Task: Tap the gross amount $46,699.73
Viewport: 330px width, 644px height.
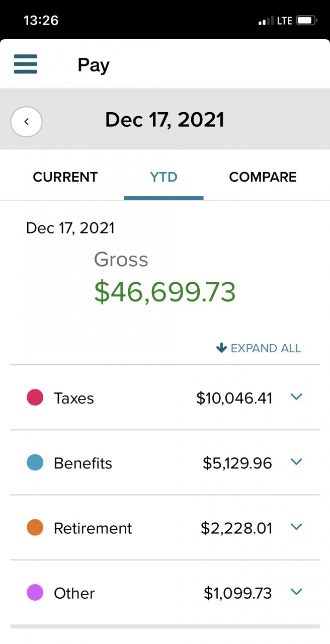Action: pyautogui.click(x=165, y=292)
